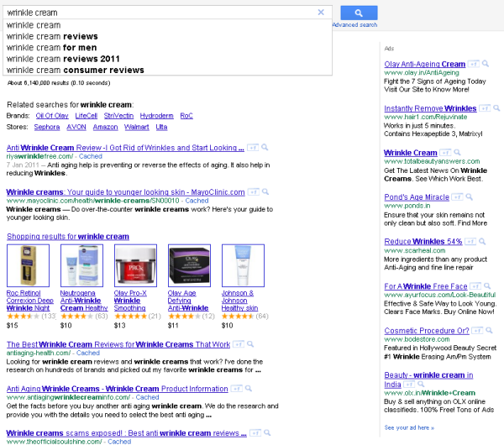Pick 'wrinkle cream consumer reviews' autocomplete suggestion
This screenshot has height=445, width=504.
[x=75, y=70]
